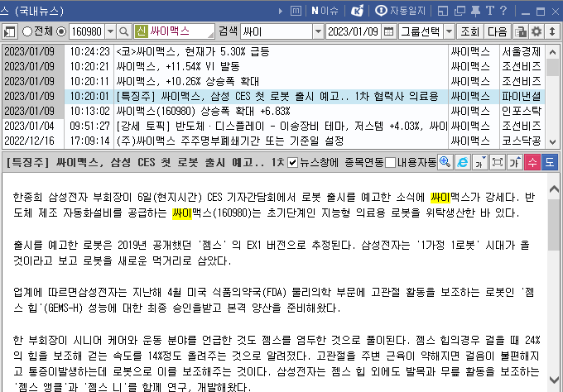This screenshot has height=392, width=563.
Task: Click the 인포스탁 source cell
Action: tap(522, 111)
